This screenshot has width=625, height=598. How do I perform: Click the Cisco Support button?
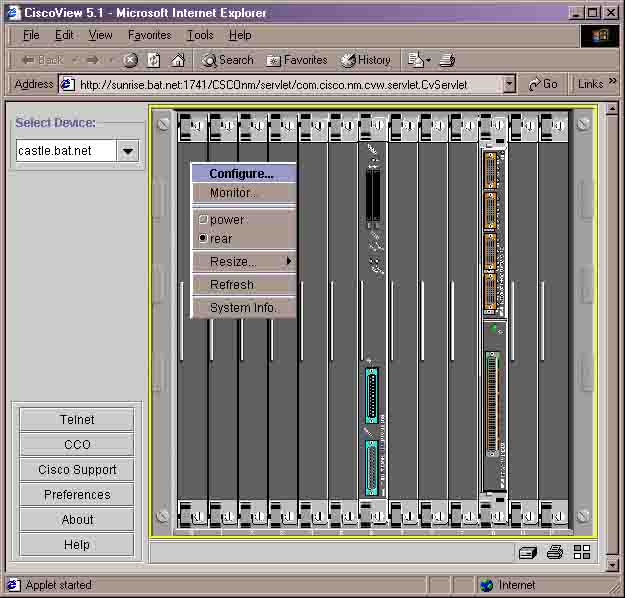point(77,470)
